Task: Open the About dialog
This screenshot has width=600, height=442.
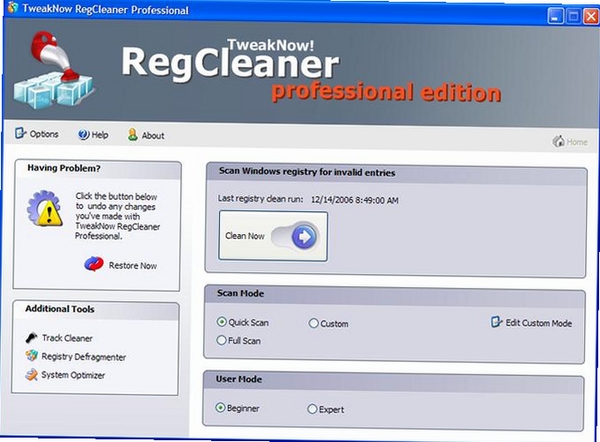Action: [x=146, y=135]
